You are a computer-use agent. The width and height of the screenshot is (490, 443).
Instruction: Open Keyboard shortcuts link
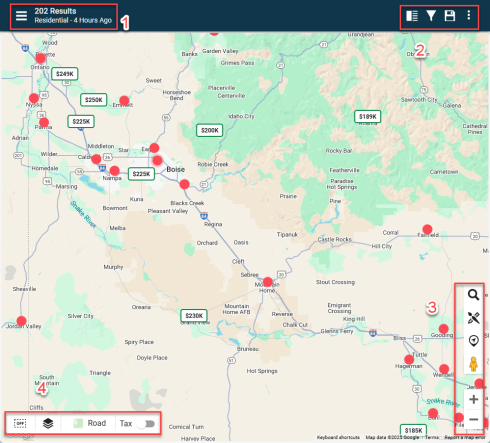click(338, 437)
